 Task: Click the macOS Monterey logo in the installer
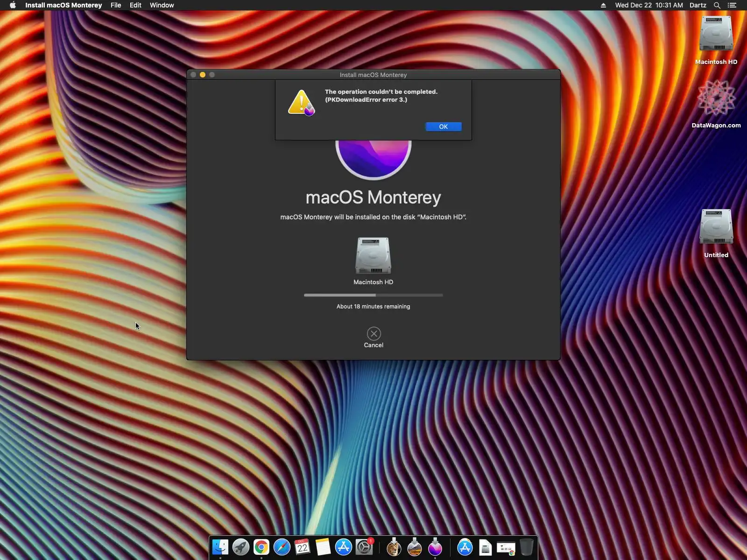[x=373, y=160]
